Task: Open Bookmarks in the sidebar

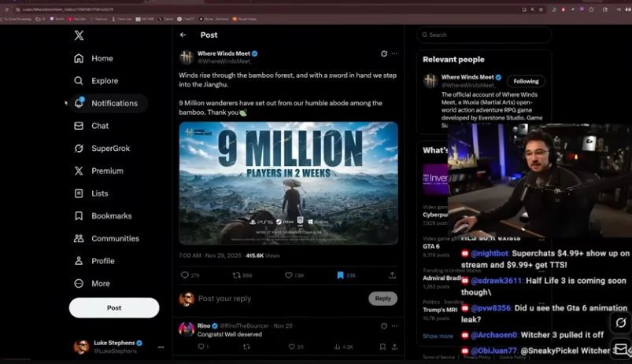Action: pos(111,215)
